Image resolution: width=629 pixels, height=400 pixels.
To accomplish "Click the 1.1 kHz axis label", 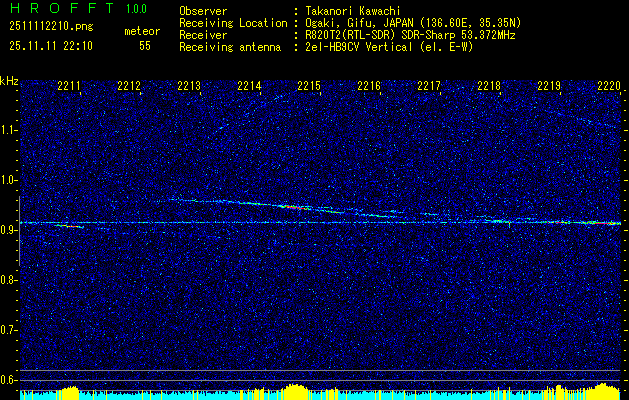I will 9,130.
